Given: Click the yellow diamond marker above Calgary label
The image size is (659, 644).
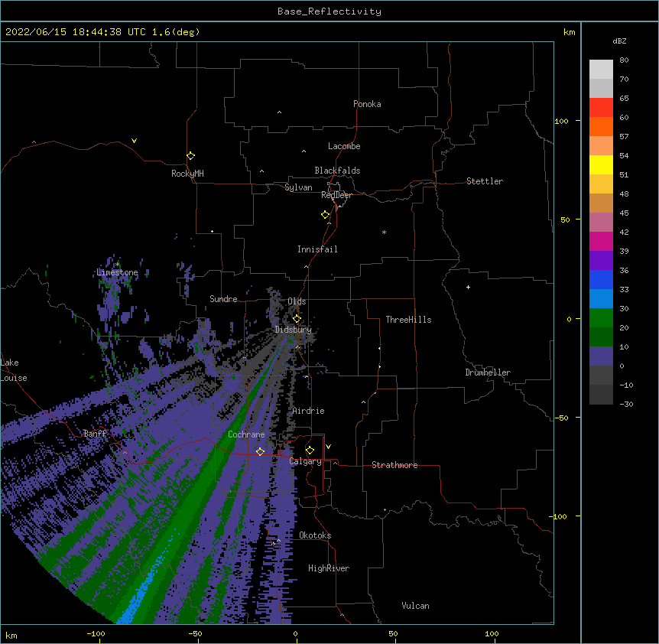Looking at the screenshot, I should (310, 450).
